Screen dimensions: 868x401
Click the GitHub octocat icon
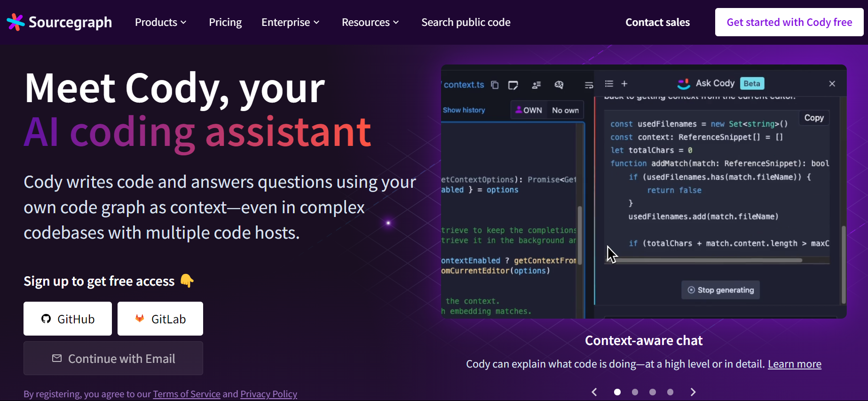[46, 319]
